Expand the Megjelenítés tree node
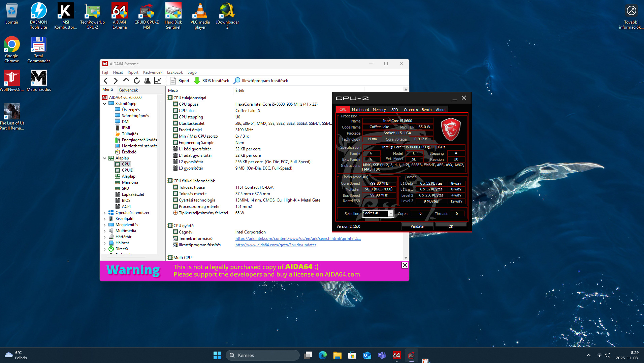This screenshot has width=644, height=363. point(105,225)
